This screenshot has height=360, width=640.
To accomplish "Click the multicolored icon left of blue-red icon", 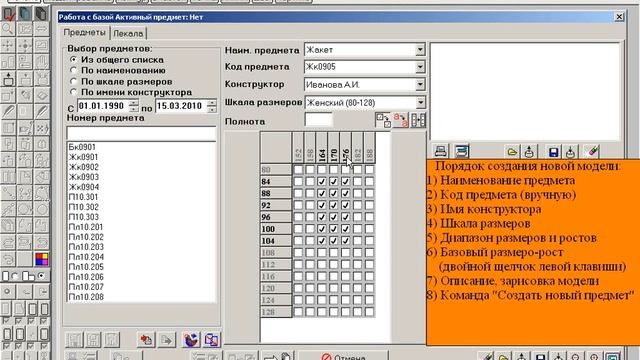I will pos(191,340).
